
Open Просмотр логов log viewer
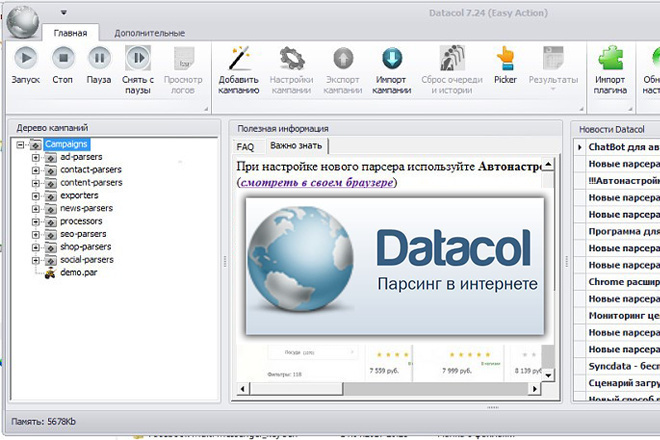[x=183, y=70]
